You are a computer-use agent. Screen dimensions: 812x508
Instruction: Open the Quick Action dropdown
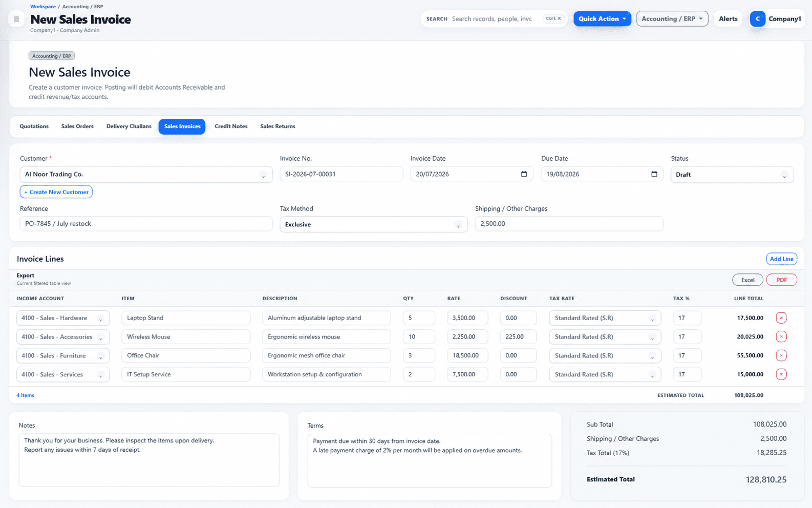click(602, 19)
